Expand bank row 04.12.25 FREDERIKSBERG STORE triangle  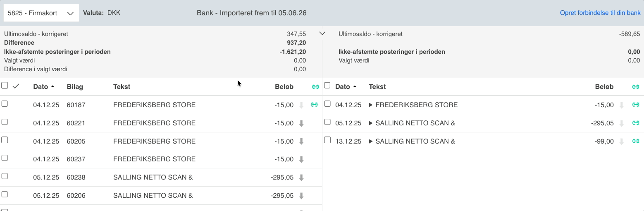click(371, 105)
